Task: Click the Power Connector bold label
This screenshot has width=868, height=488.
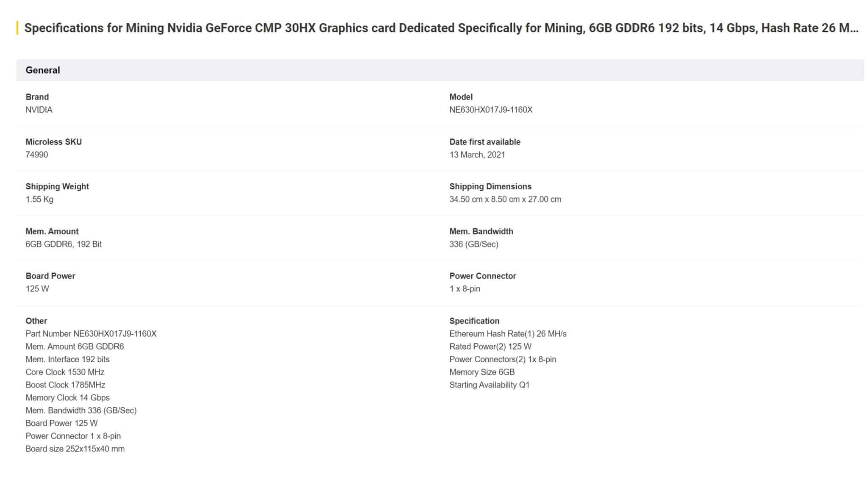Action: click(483, 276)
